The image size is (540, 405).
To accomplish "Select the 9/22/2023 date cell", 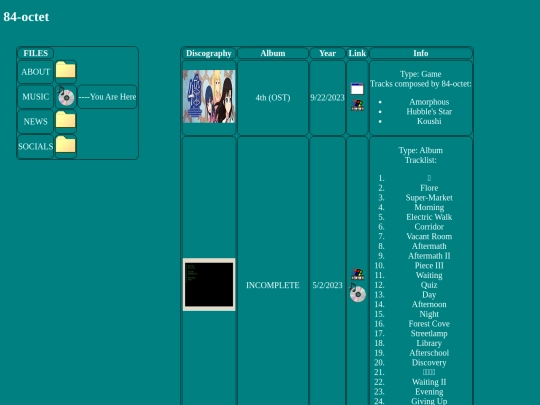I will tap(327, 98).
